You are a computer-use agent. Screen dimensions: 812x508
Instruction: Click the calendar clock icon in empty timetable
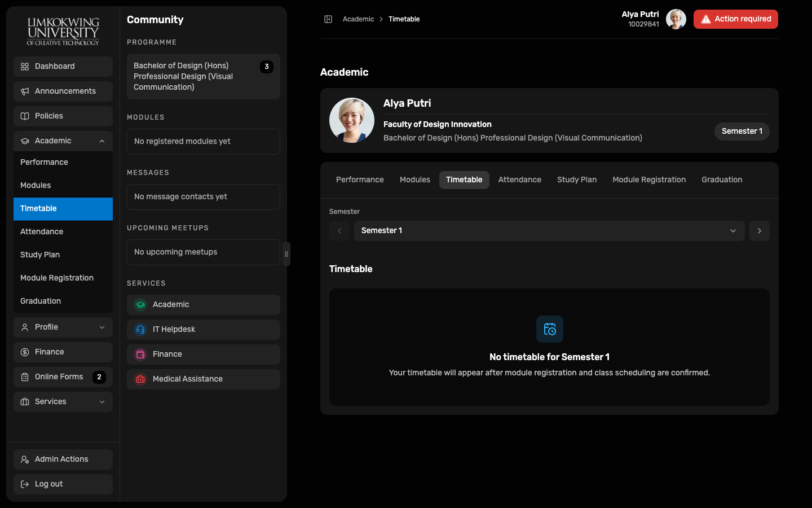550,329
